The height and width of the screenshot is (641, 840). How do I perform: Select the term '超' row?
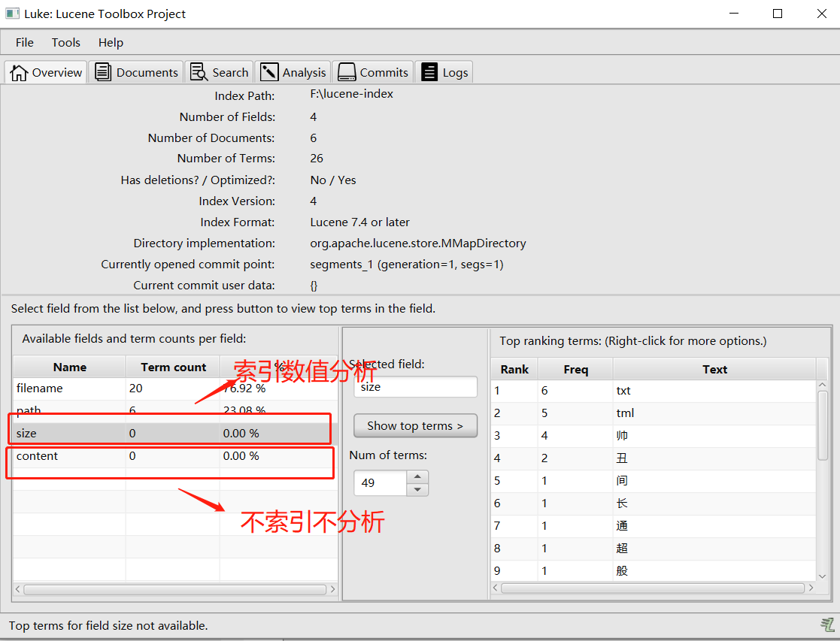(x=654, y=549)
